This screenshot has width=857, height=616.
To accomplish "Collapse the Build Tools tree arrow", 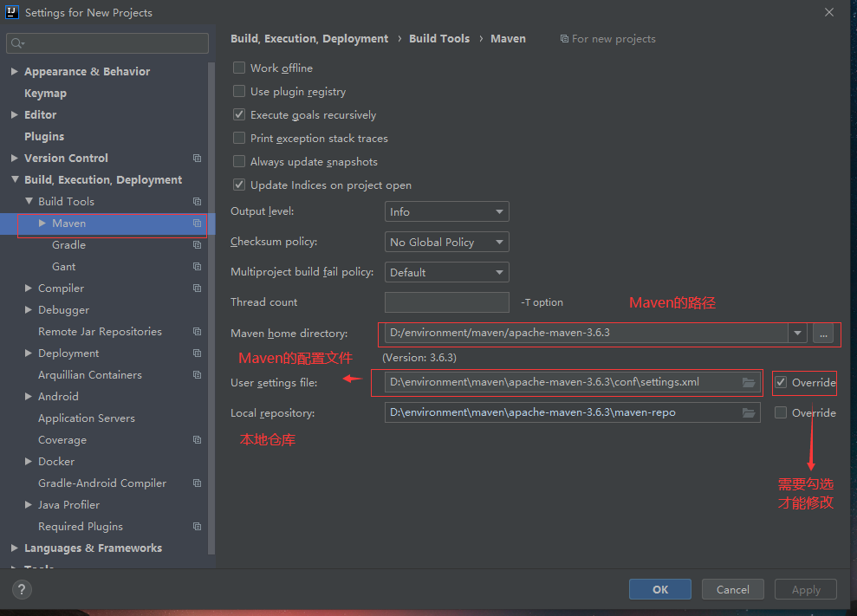I will point(29,201).
